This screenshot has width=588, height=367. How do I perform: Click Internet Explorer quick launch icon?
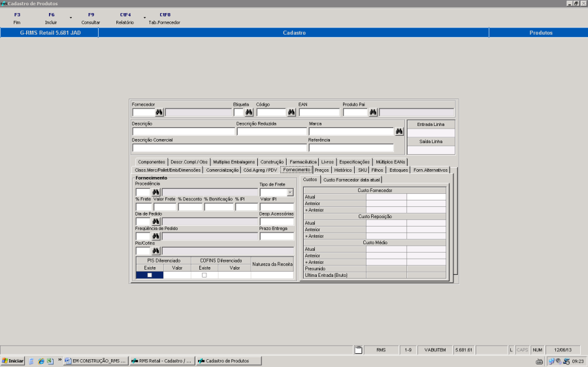[41, 361]
